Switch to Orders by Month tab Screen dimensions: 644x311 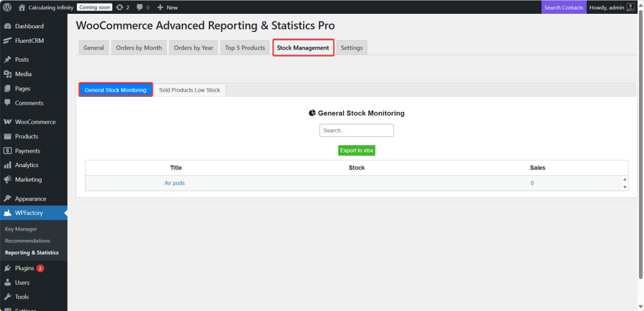[x=139, y=48]
